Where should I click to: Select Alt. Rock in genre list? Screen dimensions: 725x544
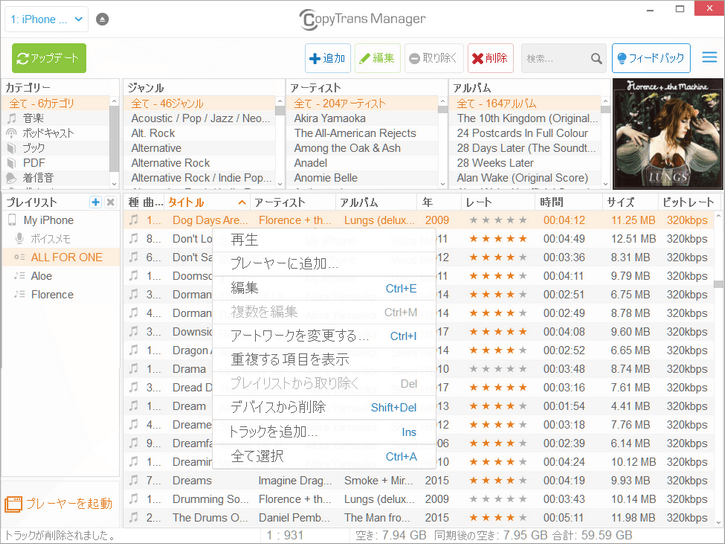(201, 133)
